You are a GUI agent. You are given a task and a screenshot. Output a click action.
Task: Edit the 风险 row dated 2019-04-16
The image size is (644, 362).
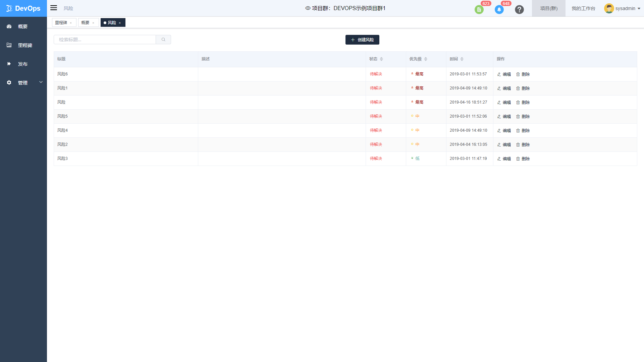504,103
